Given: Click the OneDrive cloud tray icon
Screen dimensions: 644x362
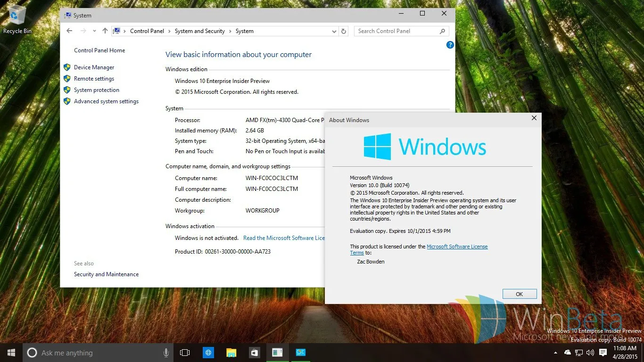Looking at the screenshot, I should [x=568, y=353].
